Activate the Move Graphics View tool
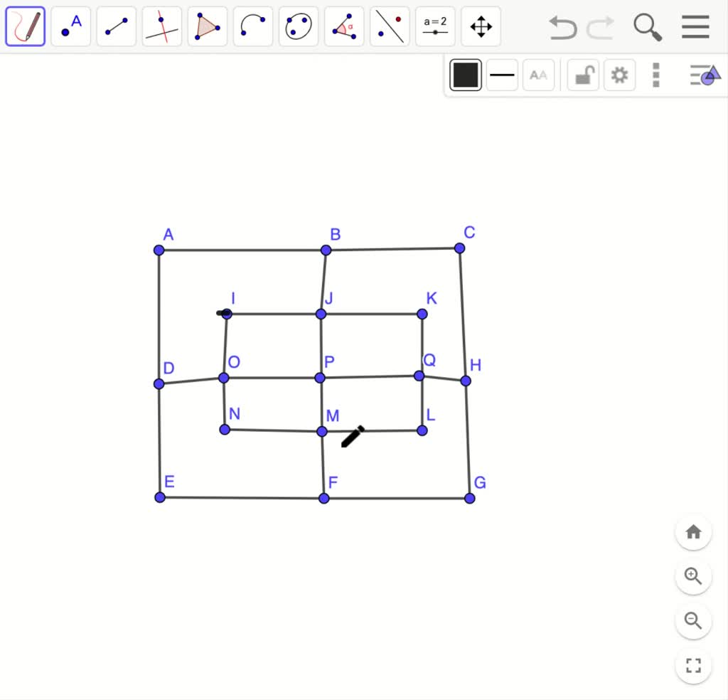 coord(481,27)
